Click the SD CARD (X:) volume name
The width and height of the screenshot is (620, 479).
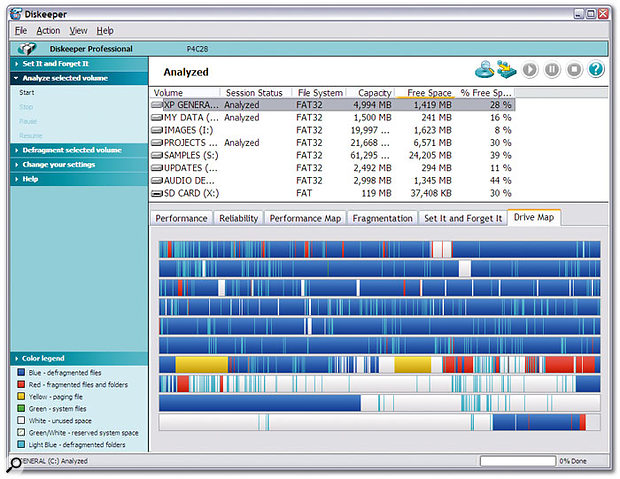pos(191,193)
